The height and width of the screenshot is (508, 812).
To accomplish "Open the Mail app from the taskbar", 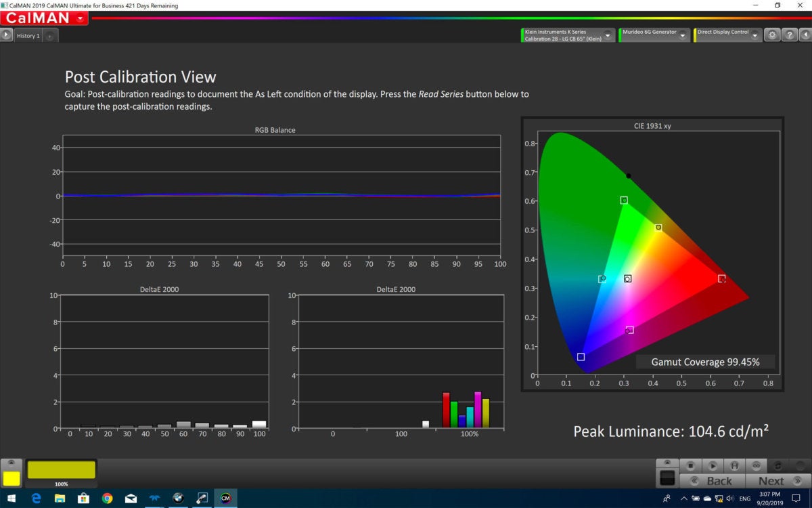I will click(131, 498).
